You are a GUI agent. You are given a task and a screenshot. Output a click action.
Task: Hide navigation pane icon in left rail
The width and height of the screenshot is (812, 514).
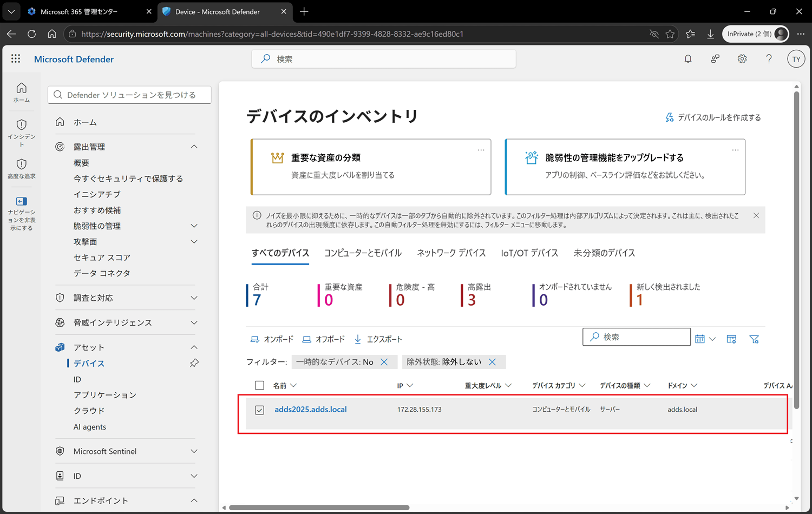coord(22,213)
